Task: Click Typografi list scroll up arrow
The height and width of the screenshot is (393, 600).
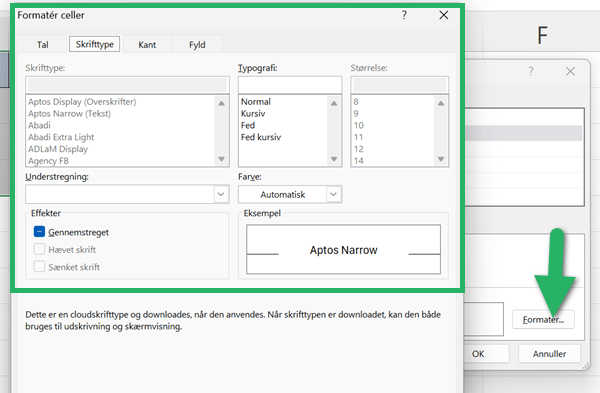Action: [334, 103]
